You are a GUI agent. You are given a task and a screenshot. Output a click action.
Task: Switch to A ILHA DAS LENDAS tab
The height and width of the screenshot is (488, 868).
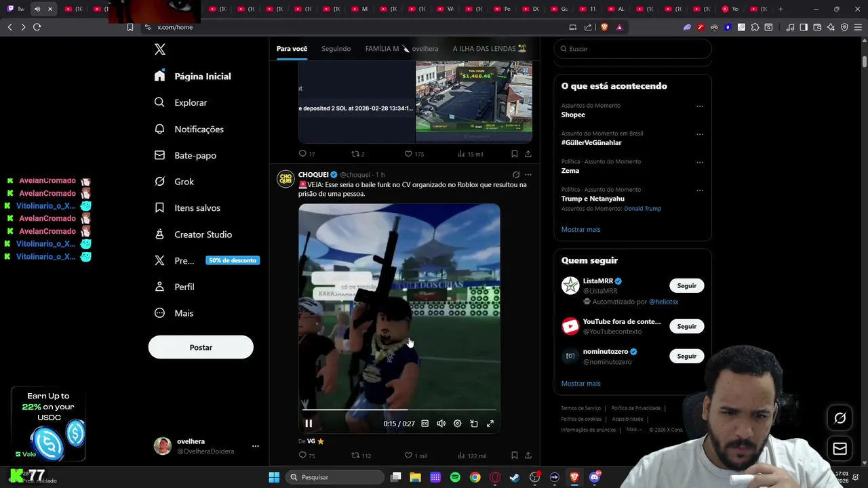pyautogui.click(x=490, y=49)
